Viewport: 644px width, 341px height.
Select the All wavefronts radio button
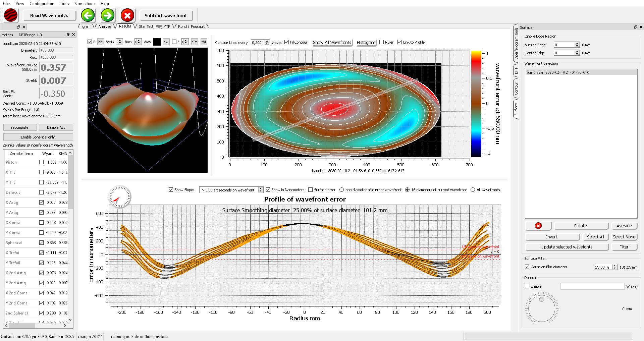(473, 190)
